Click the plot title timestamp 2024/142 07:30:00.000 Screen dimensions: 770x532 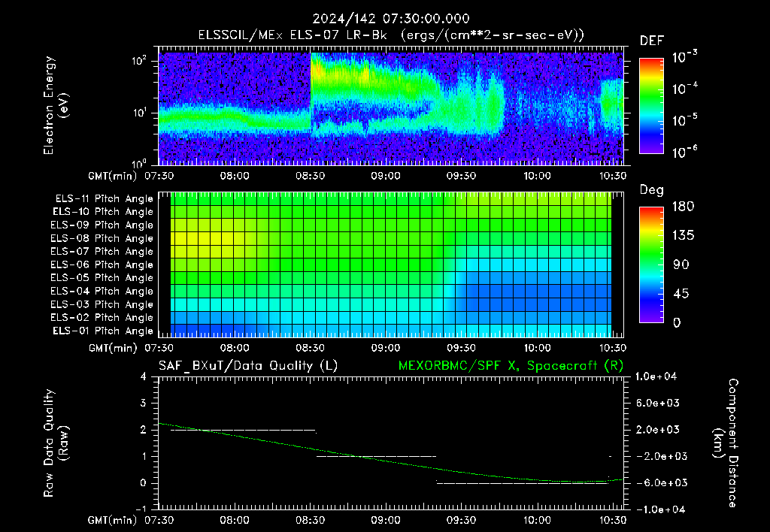coord(391,19)
